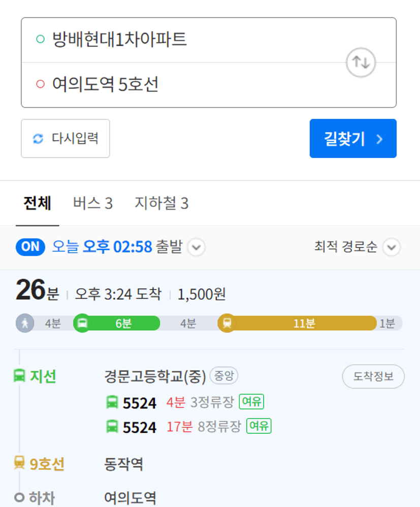
Task: Click the walking pedestrian icon in route bar
Action: pos(25,323)
